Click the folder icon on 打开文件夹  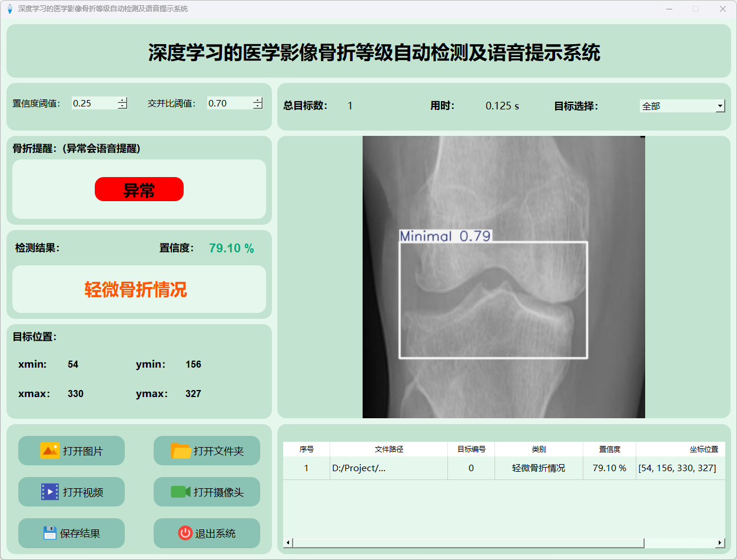(x=181, y=451)
